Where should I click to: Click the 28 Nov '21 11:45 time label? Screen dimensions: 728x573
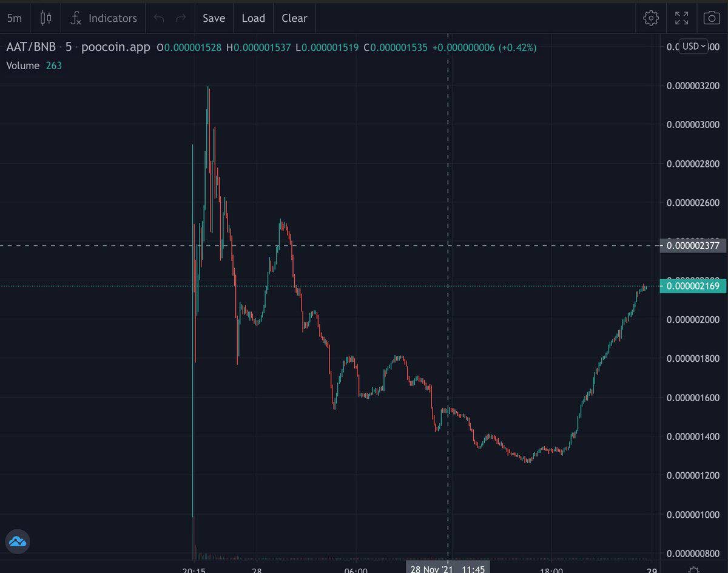[448, 567]
